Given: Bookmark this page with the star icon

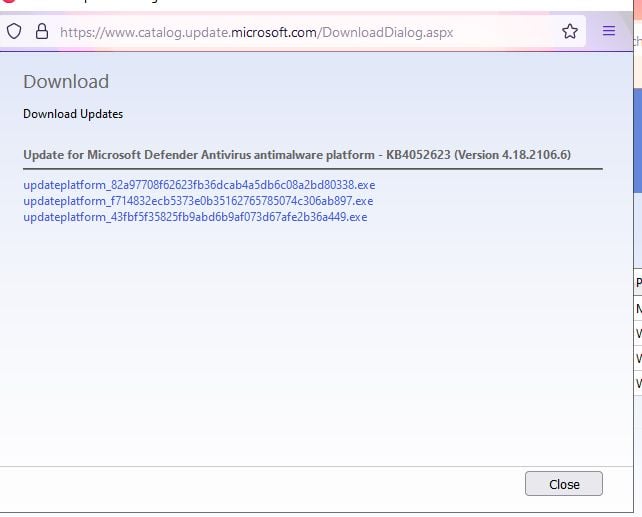Looking at the screenshot, I should coord(570,32).
